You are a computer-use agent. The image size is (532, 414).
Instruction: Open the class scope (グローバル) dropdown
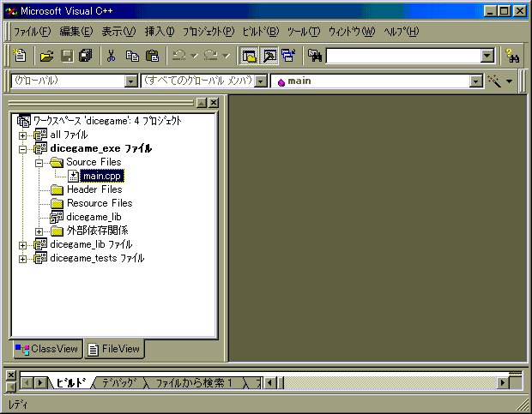(130, 81)
